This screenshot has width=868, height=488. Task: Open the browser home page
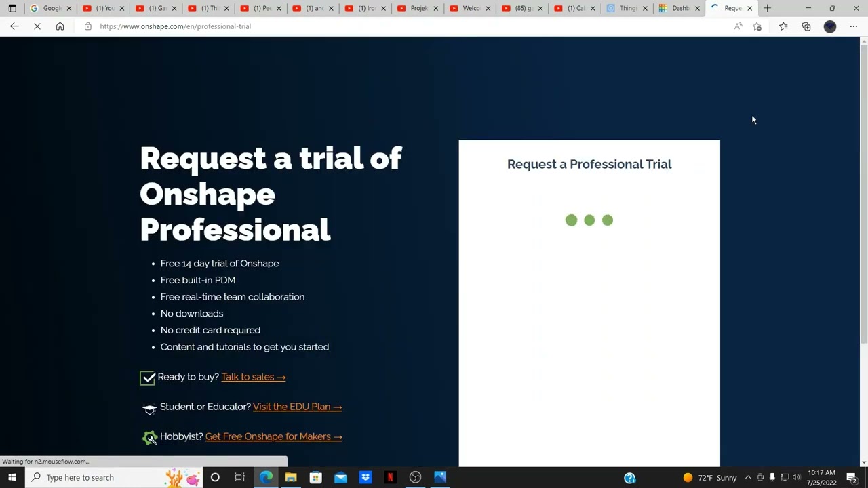tap(60, 26)
